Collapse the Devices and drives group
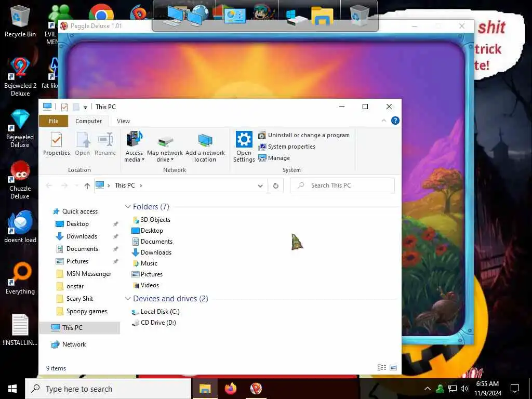Viewport: 532px width, 399px height. point(128,299)
